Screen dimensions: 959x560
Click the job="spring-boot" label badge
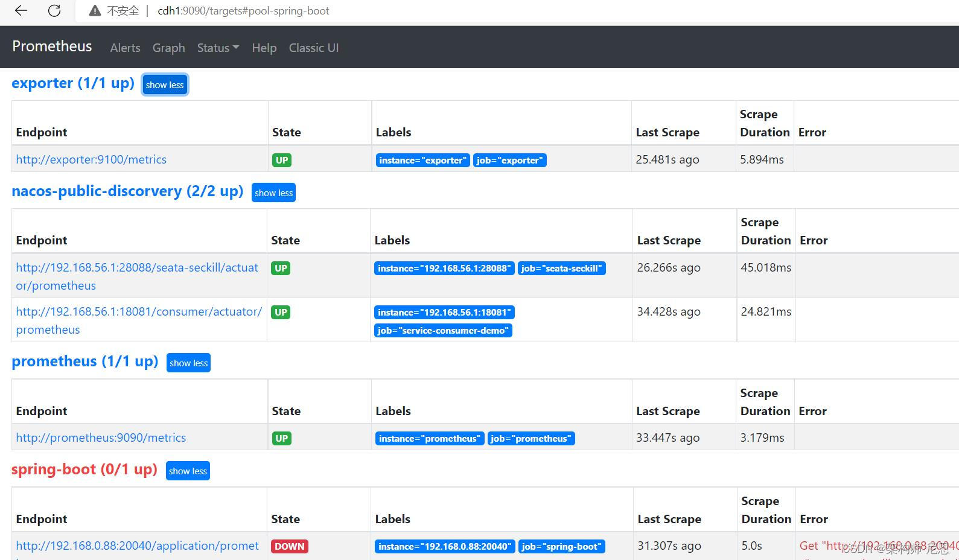pyautogui.click(x=561, y=546)
